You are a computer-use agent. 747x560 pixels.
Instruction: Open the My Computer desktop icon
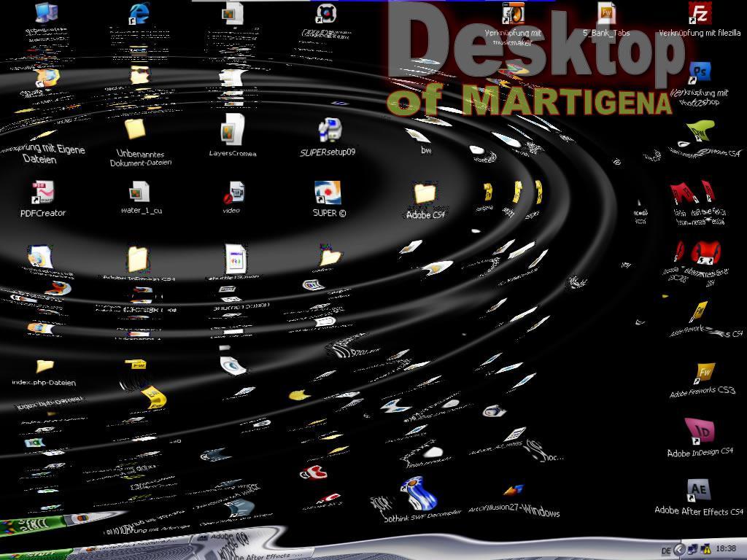pyautogui.click(x=47, y=13)
